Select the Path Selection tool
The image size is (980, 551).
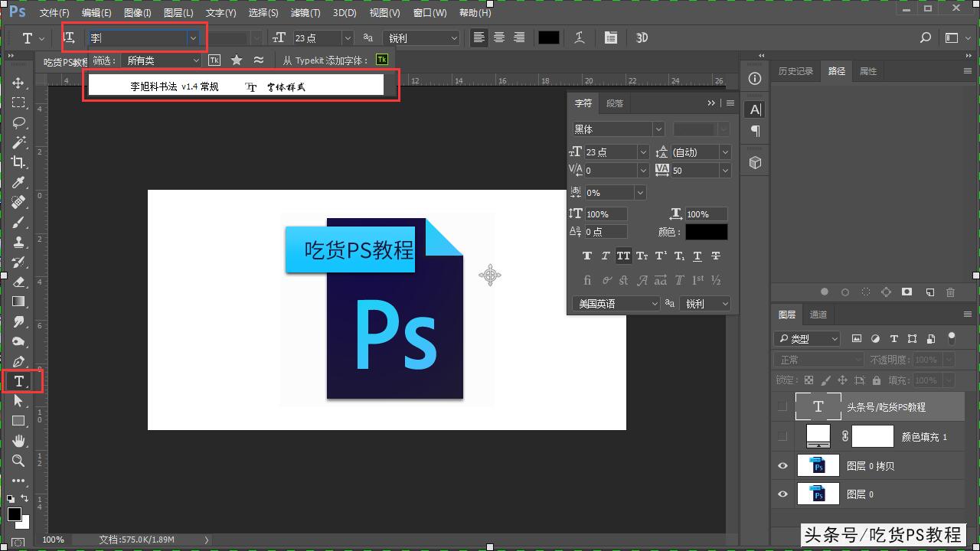(x=18, y=401)
